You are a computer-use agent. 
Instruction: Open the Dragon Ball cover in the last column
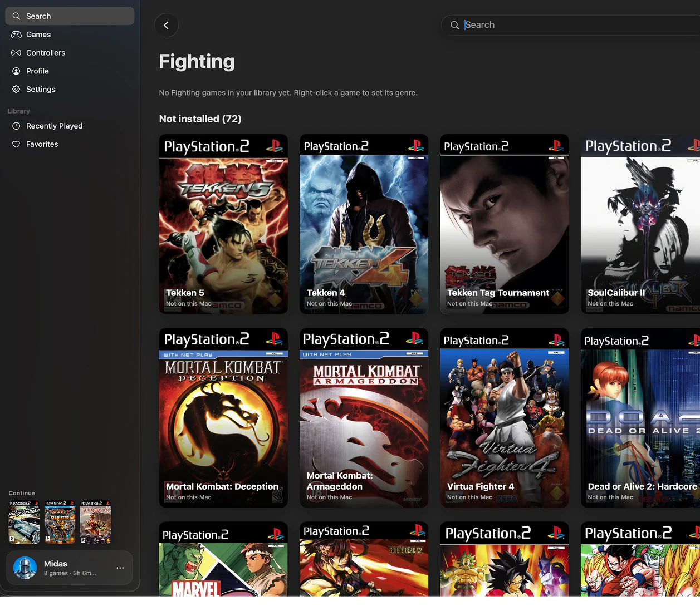pos(640,559)
